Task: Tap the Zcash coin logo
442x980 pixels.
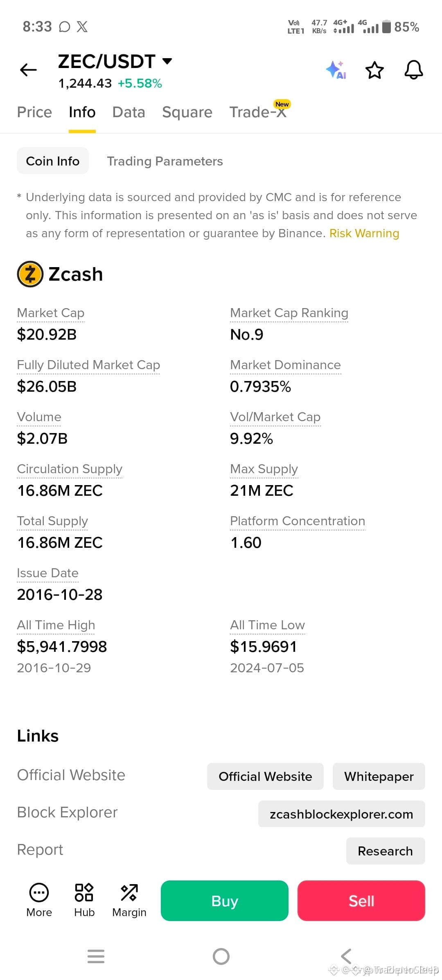Action: coord(30,274)
